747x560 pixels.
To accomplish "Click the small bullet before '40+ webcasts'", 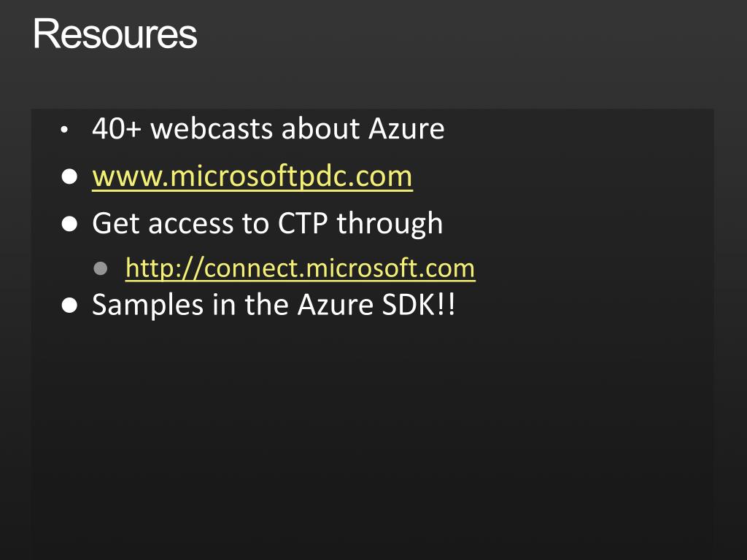I will click(x=64, y=130).
